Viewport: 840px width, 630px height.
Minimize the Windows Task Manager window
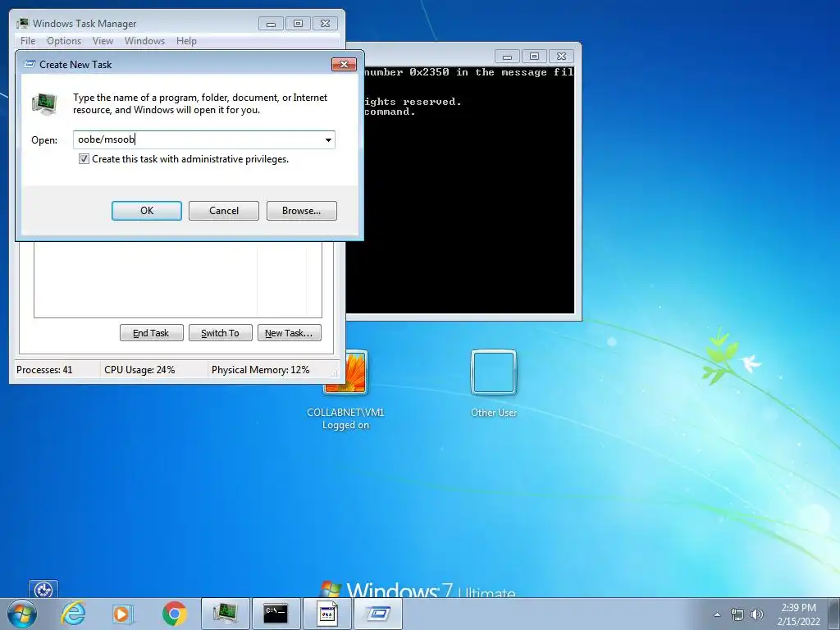[x=271, y=24]
